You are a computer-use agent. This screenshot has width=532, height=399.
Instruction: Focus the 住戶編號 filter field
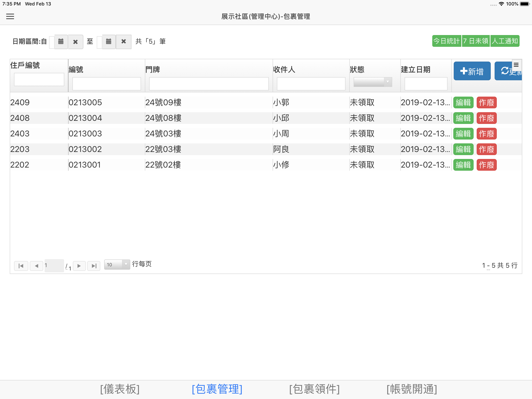(39, 79)
